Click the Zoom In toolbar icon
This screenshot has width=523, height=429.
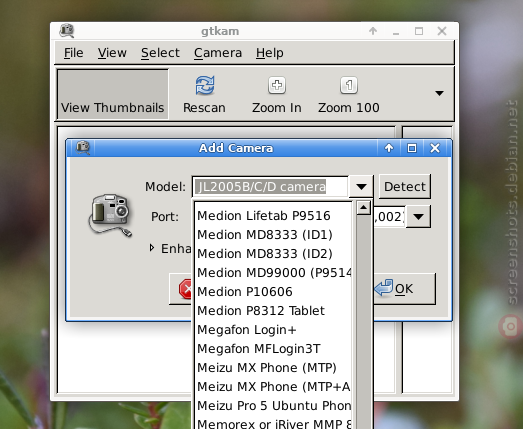pyautogui.click(x=277, y=85)
